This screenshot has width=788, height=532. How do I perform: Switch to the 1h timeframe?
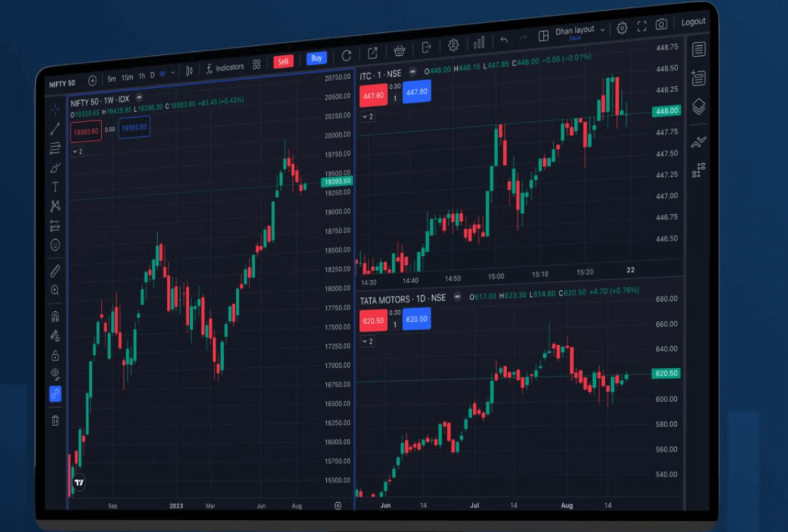[142, 76]
